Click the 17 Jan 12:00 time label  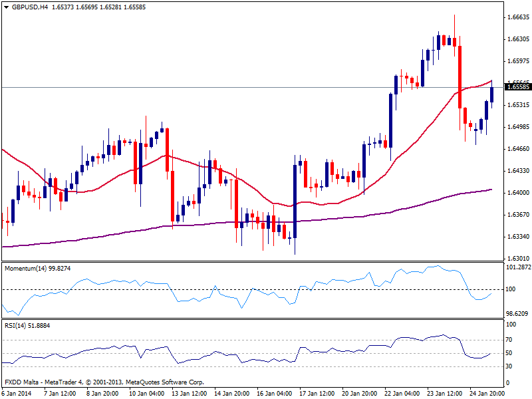(317, 393)
